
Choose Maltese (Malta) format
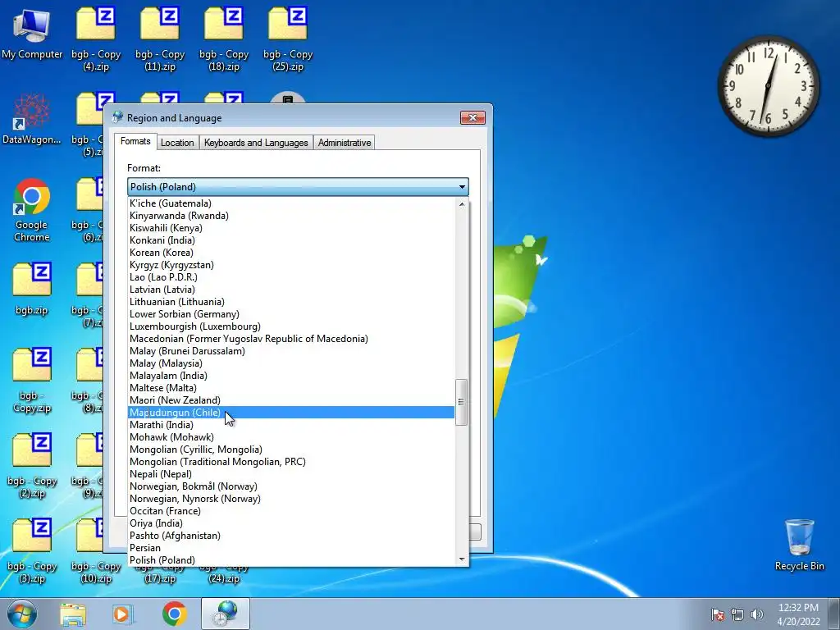click(291, 388)
